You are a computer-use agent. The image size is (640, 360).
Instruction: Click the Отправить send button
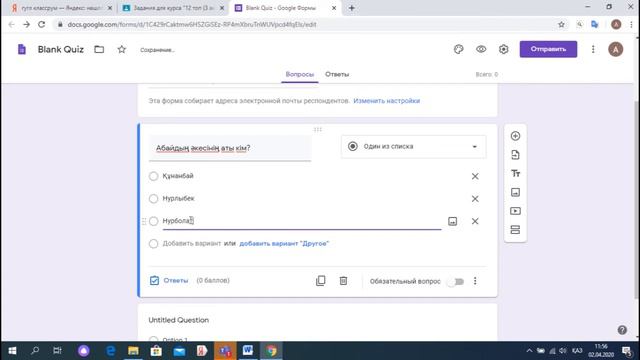click(x=548, y=49)
